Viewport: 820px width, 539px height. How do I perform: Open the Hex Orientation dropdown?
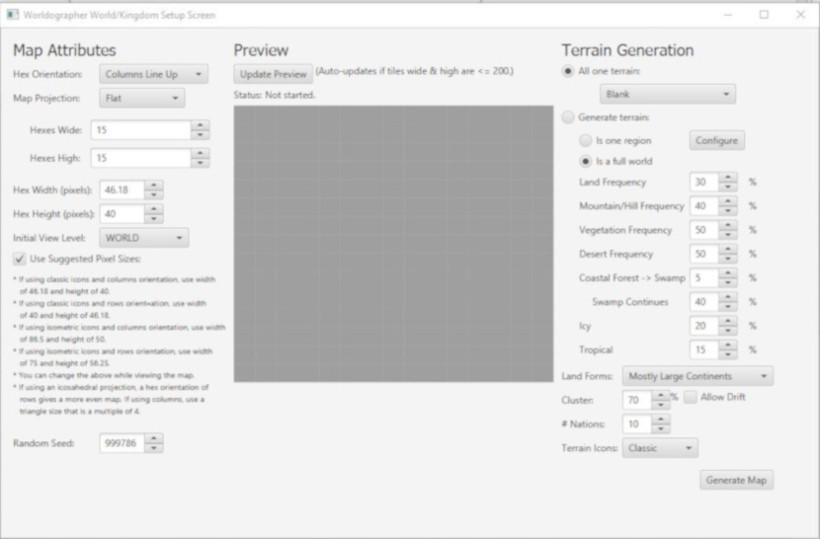point(153,74)
